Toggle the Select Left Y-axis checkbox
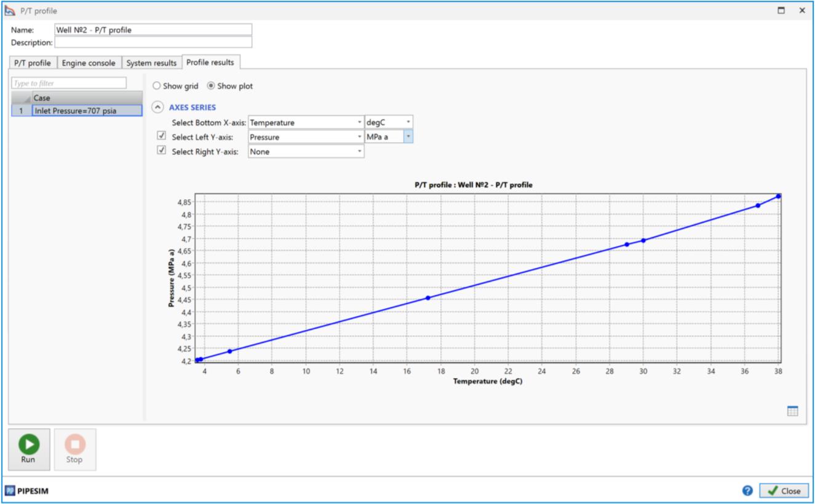This screenshot has height=504, width=815. pyautogui.click(x=162, y=136)
